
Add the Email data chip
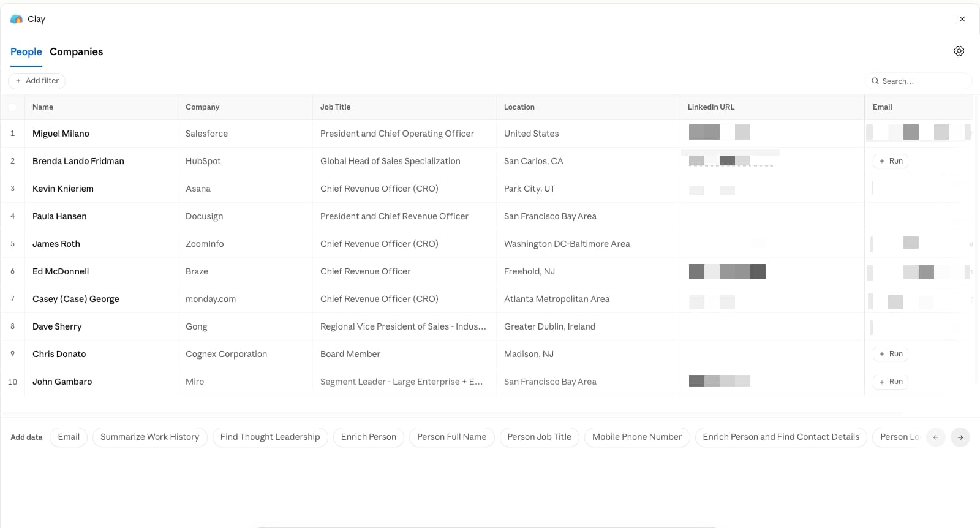(x=69, y=437)
